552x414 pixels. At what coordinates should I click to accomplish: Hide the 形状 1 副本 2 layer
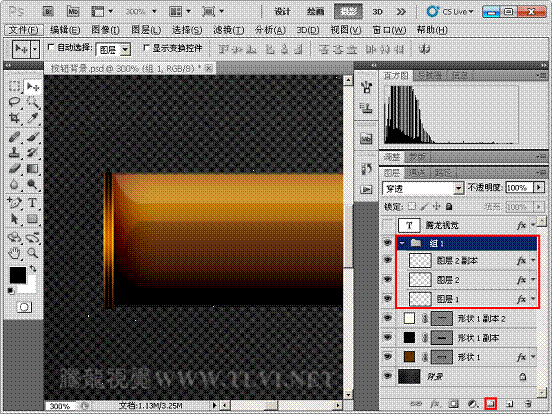pos(388,318)
